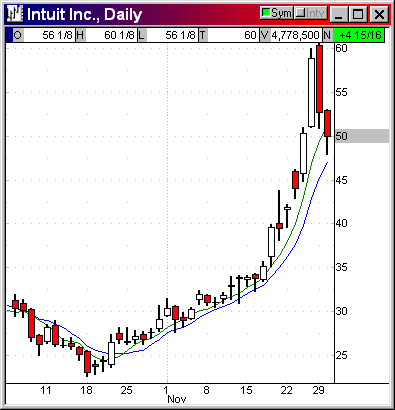Click the Nov month label
This screenshot has width=395, height=410.
click(x=177, y=399)
